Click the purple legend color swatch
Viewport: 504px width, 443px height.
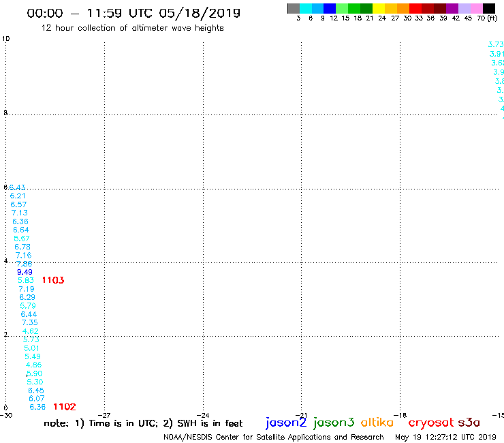pos(452,8)
